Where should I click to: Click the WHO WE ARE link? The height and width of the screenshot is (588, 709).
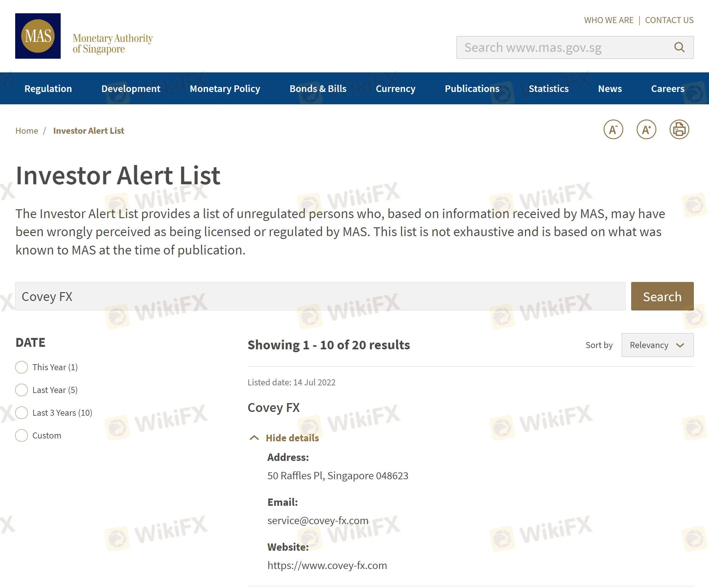pos(608,20)
